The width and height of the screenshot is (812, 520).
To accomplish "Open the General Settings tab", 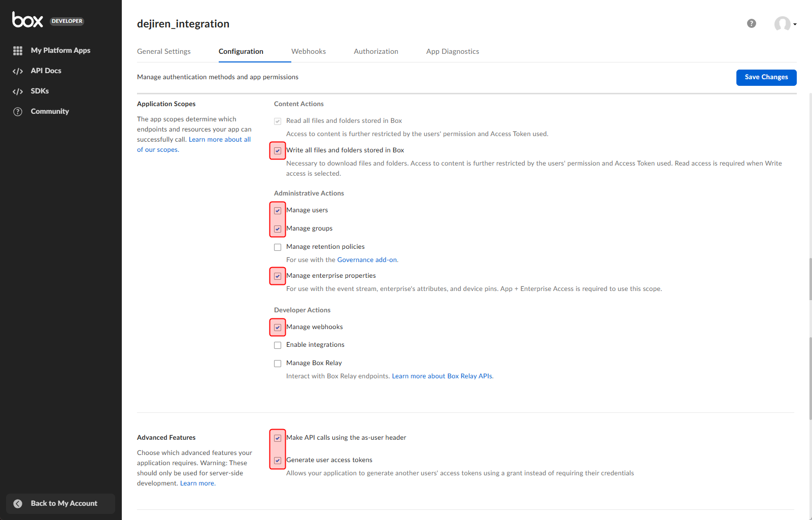I will tap(164, 51).
